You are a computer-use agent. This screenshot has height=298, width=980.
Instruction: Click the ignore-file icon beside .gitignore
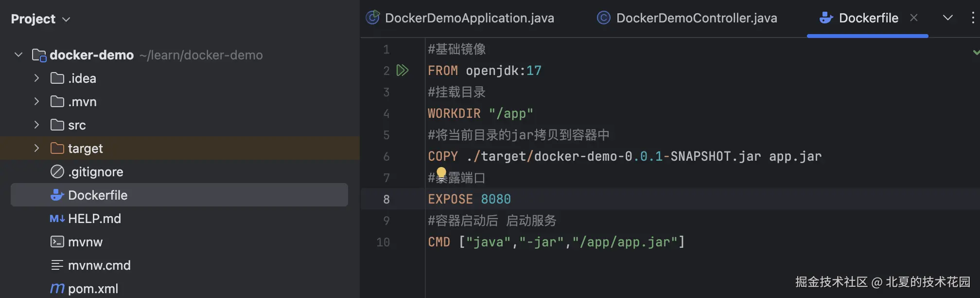pos(57,172)
